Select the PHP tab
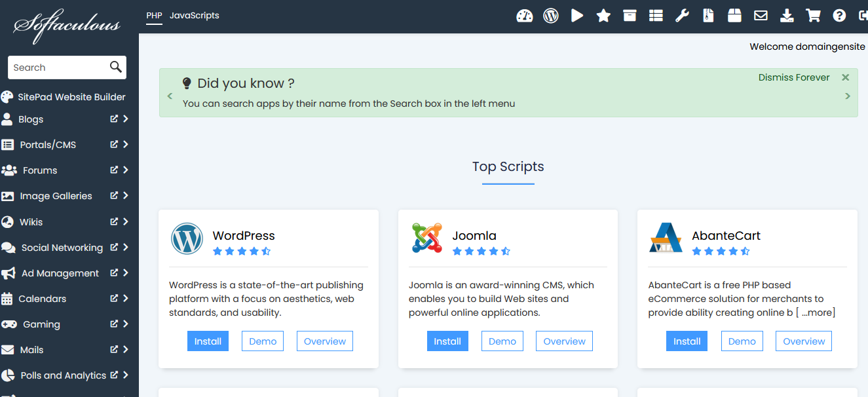The image size is (868, 397). click(154, 16)
